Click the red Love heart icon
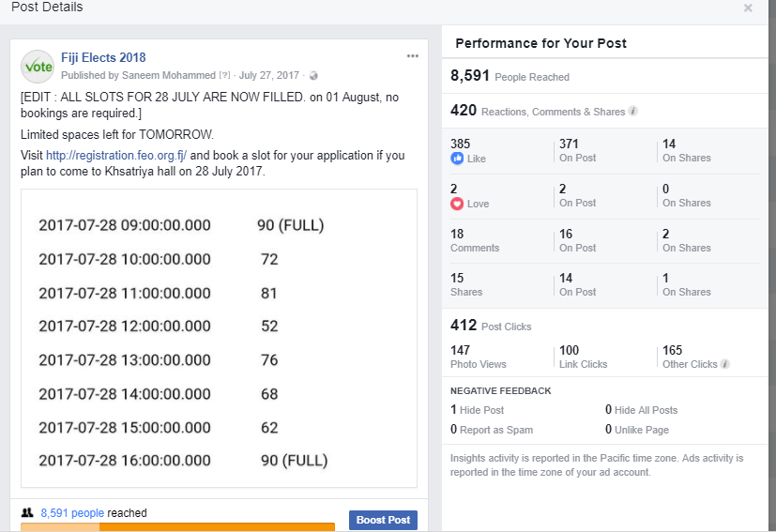This screenshot has width=776, height=532. point(457,204)
